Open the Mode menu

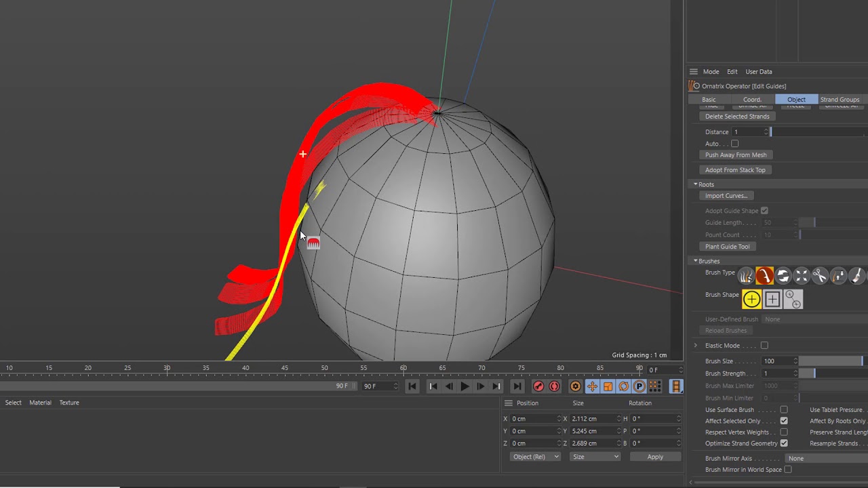(x=711, y=72)
